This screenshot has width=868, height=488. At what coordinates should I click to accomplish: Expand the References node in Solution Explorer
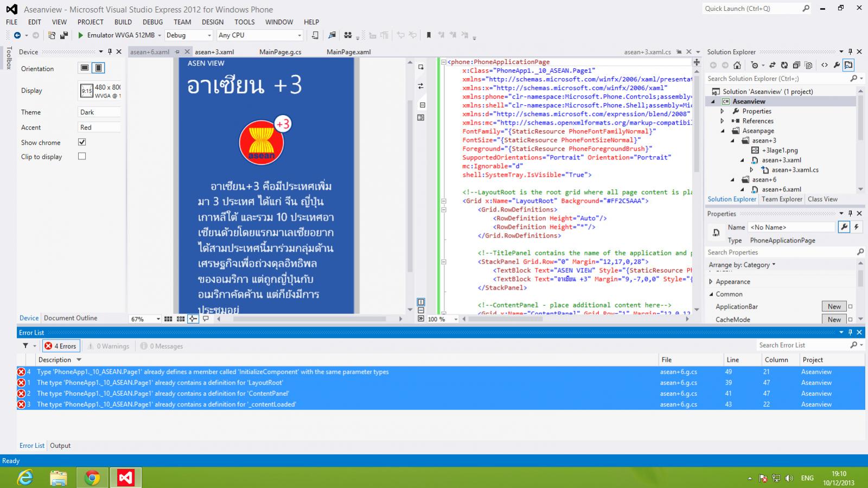tap(722, 121)
